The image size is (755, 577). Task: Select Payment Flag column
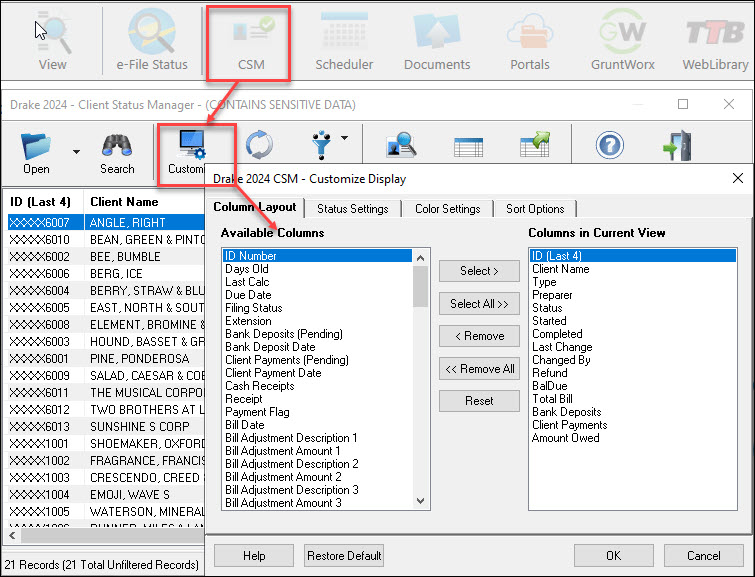(x=317, y=412)
